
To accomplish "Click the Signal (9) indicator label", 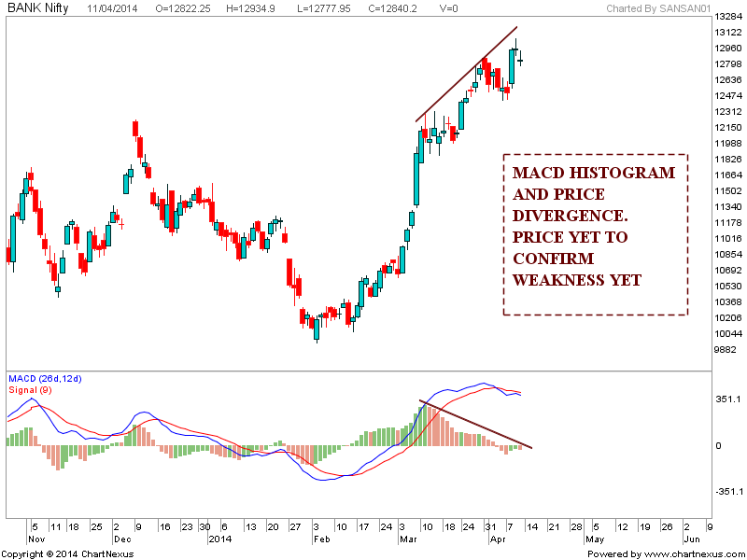I will (x=30, y=390).
